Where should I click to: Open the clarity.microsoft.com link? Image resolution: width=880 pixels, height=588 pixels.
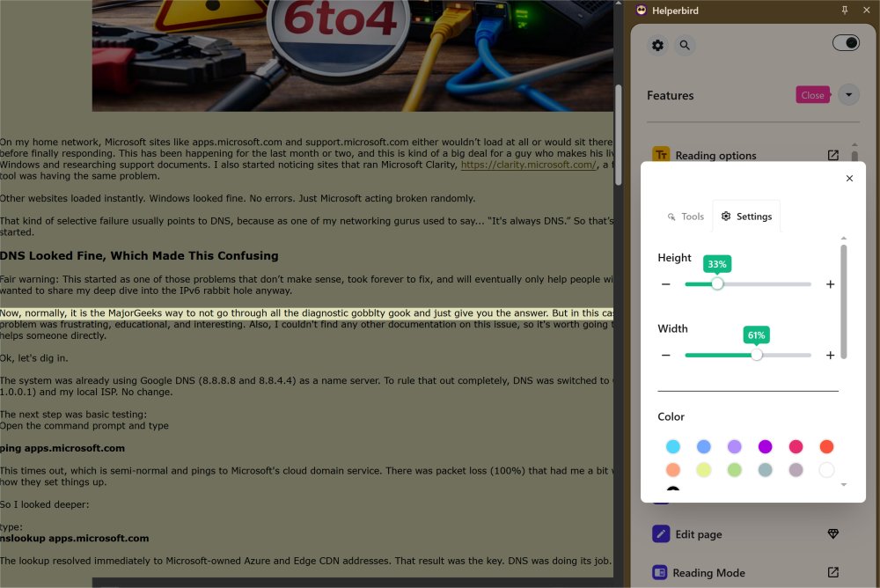529,165
